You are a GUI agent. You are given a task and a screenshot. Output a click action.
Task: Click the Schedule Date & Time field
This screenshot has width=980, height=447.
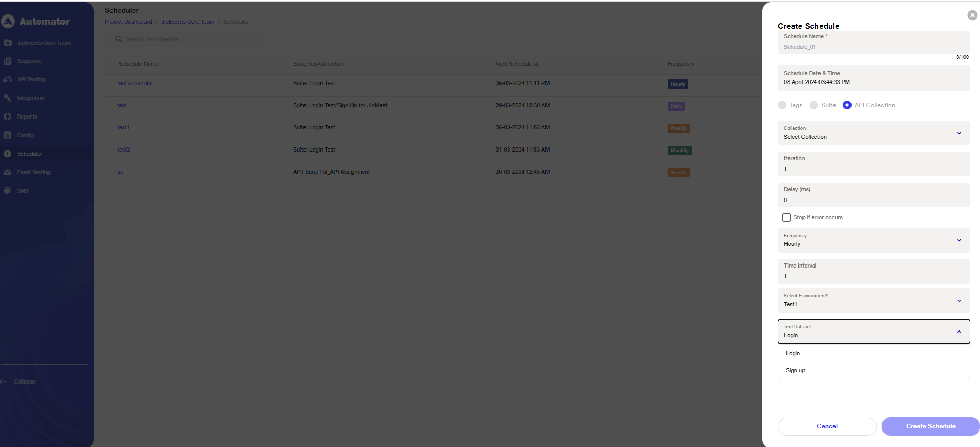874,78
